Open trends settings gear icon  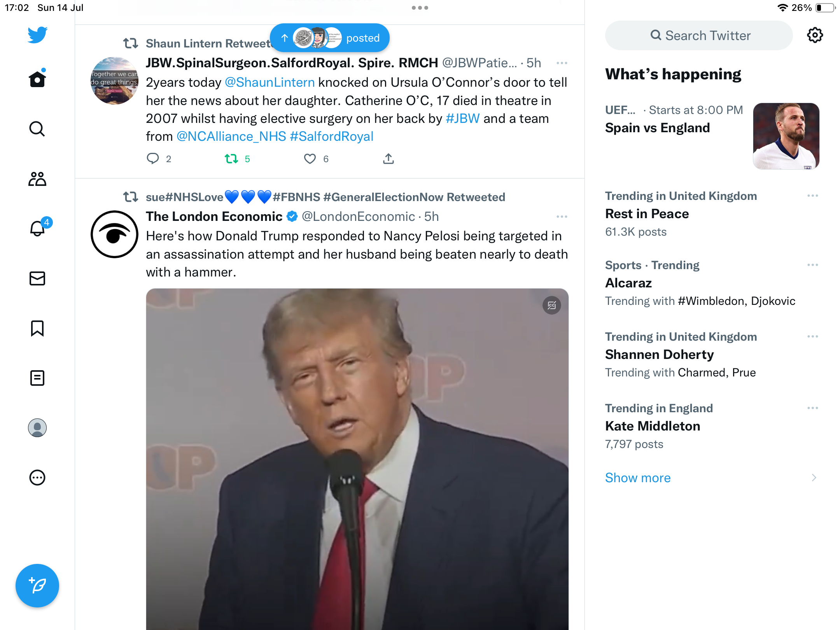(x=815, y=36)
